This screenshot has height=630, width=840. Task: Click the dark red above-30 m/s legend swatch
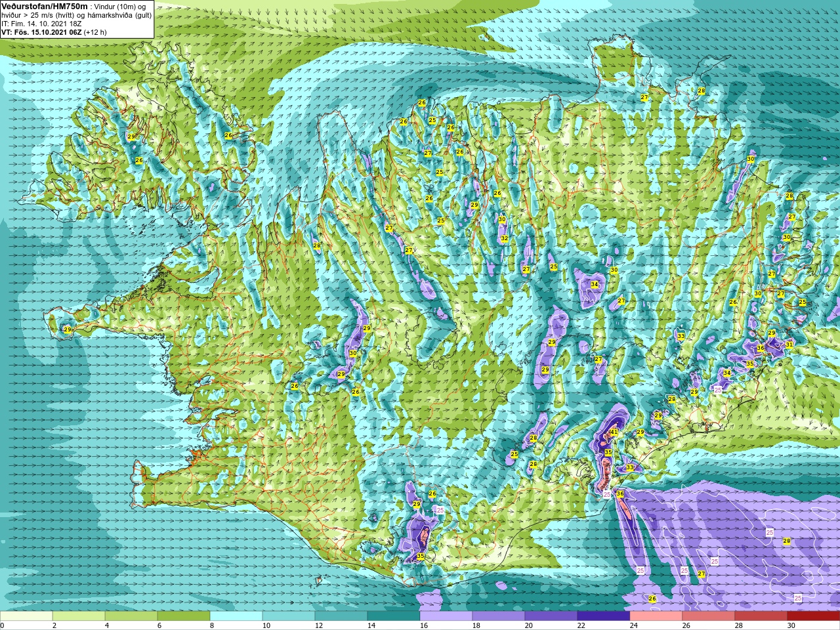(814, 616)
